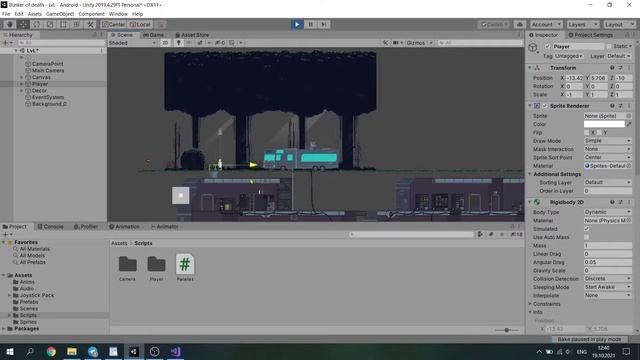Click the white Color swatch
Viewport: 640px width, 360px height.
(x=604, y=124)
